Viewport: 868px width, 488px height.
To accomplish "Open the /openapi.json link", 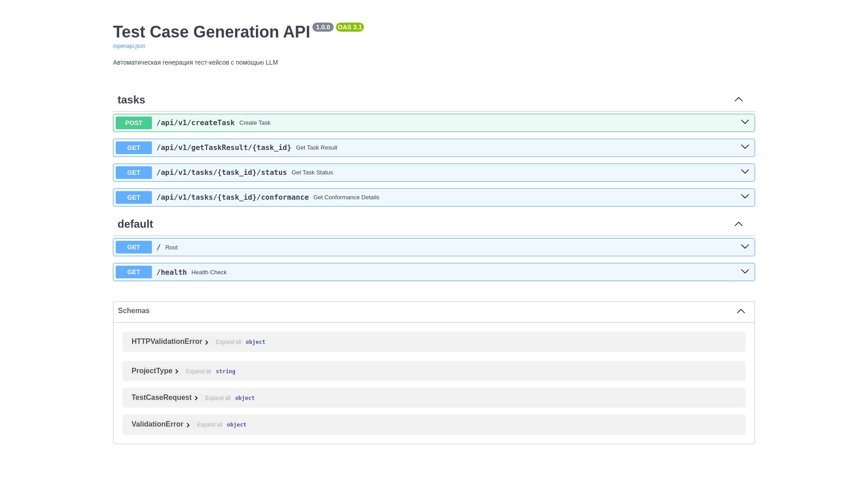I will click(129, 46).
